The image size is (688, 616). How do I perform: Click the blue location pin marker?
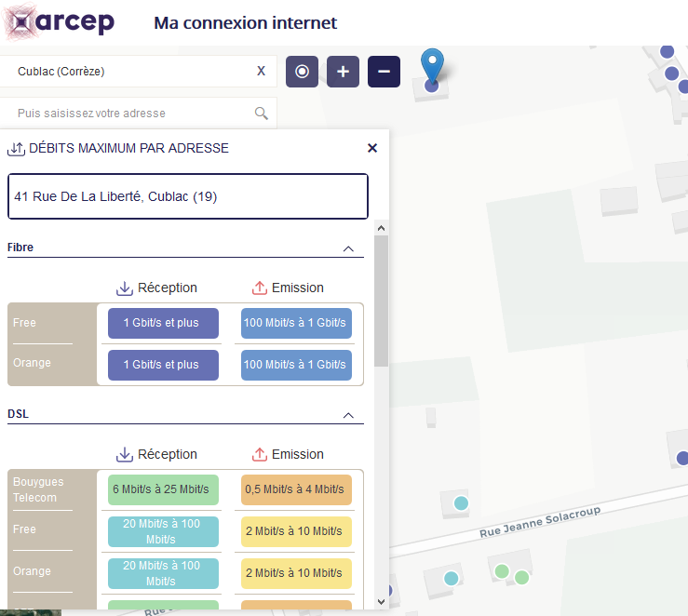coord(432,67)
